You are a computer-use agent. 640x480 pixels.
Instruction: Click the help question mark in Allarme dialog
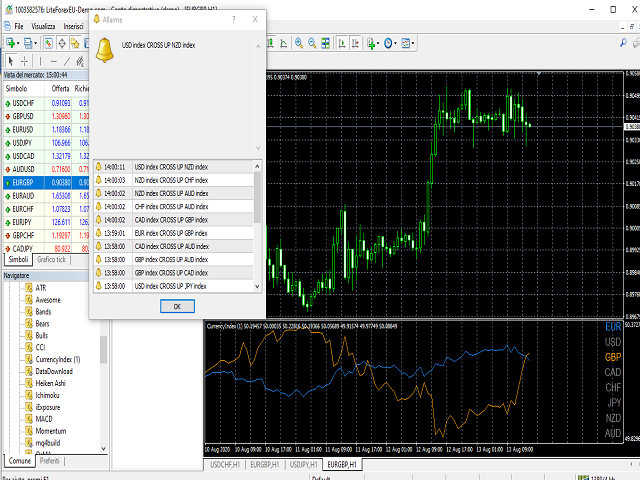[x=234, y=19]
